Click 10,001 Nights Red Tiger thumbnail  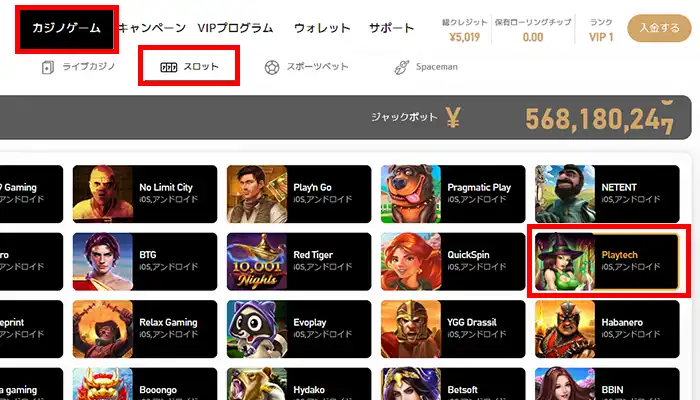257,261
